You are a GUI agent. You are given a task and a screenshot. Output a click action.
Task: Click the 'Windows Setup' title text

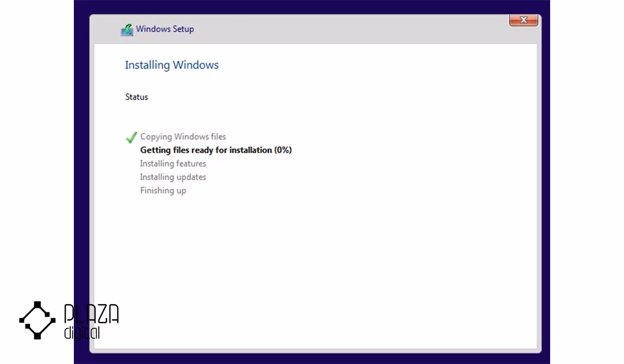pyautogui.click(x=165, y=29)
